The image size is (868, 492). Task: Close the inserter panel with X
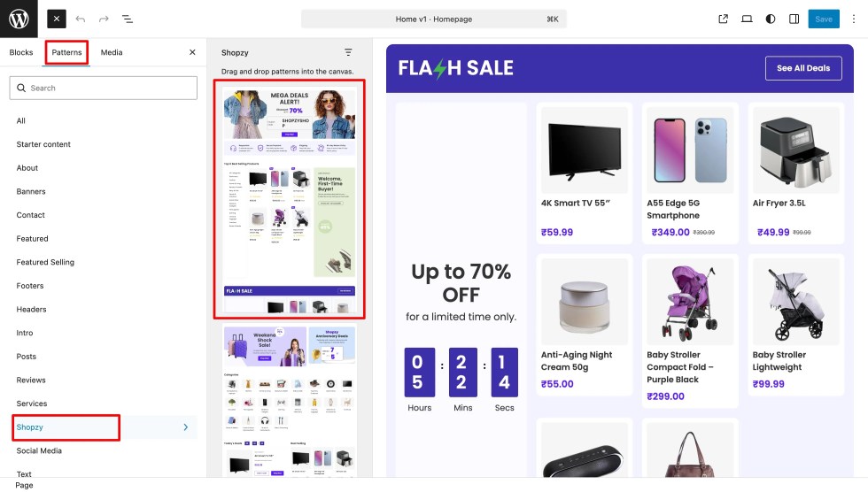point(192,52)
